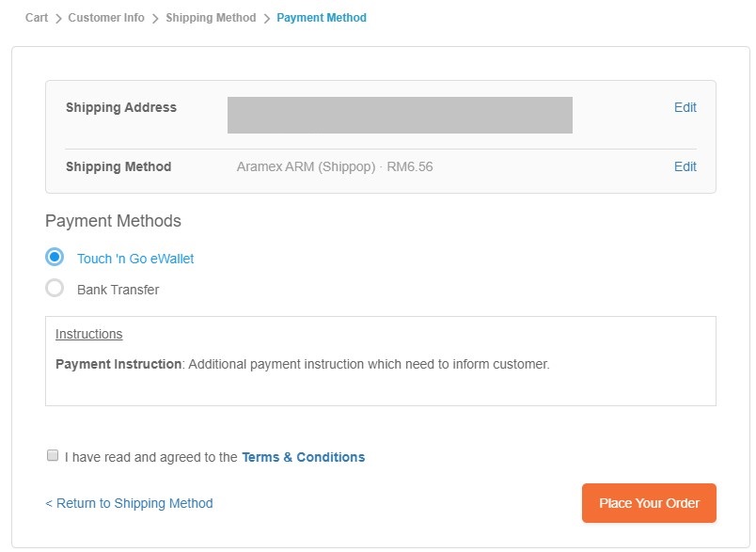Choose the Bank Transfer radio option
This screenshot has width=756, height=552.
coord(55,289)
